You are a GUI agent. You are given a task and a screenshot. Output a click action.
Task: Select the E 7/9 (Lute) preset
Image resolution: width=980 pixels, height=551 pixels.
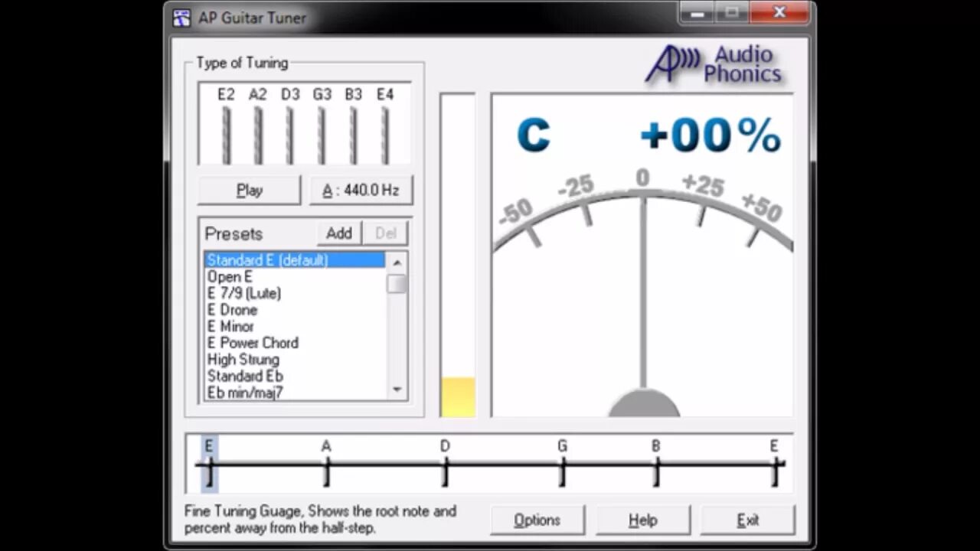click(296, 293)
